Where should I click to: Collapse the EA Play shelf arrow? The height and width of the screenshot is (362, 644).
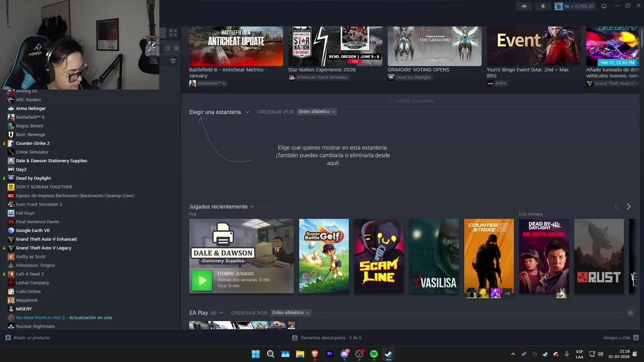coord(630,313)
